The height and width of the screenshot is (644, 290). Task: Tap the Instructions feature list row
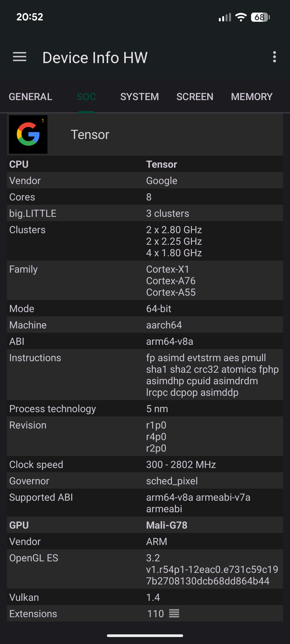(145, 375)
